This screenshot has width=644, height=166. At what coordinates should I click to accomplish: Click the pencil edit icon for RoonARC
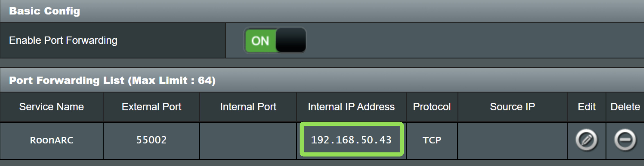586,140
